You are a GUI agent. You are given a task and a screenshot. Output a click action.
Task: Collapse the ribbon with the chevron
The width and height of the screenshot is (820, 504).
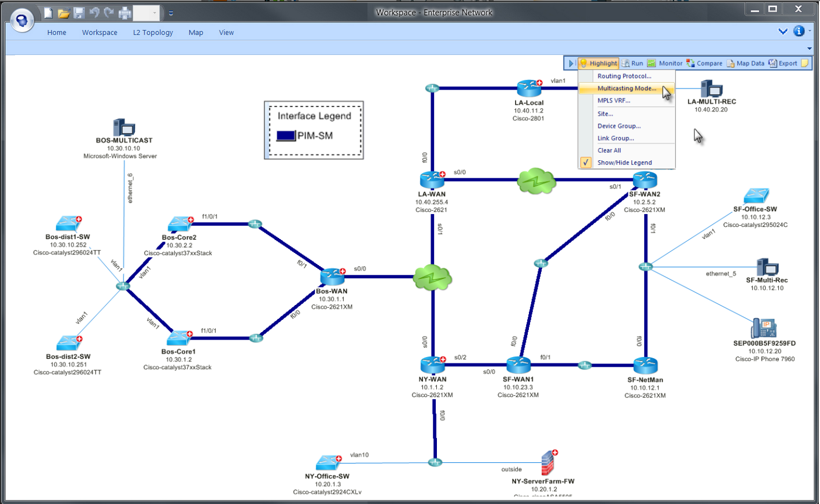coord(783,31)
